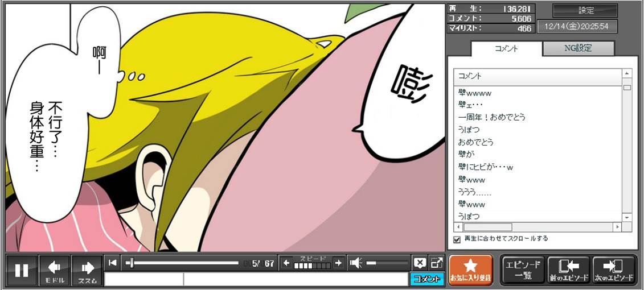644x290 pixels.
Task: Hide comments overlay with the X icon
Action: (x=420, y=263)
